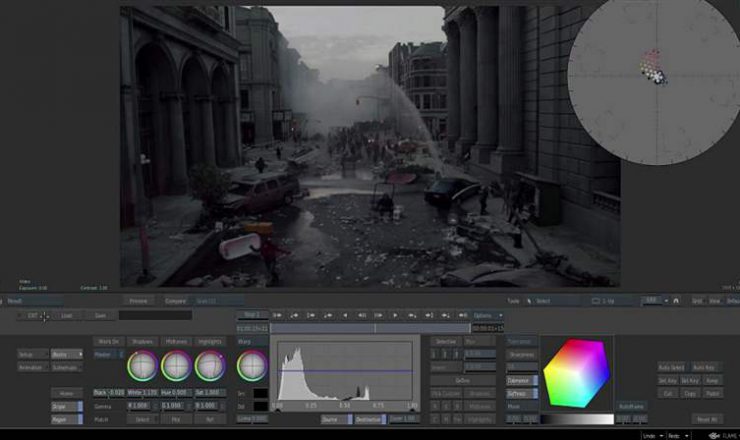Click the Paste button
Screen dimensions: 740x440
pos(712,393)
